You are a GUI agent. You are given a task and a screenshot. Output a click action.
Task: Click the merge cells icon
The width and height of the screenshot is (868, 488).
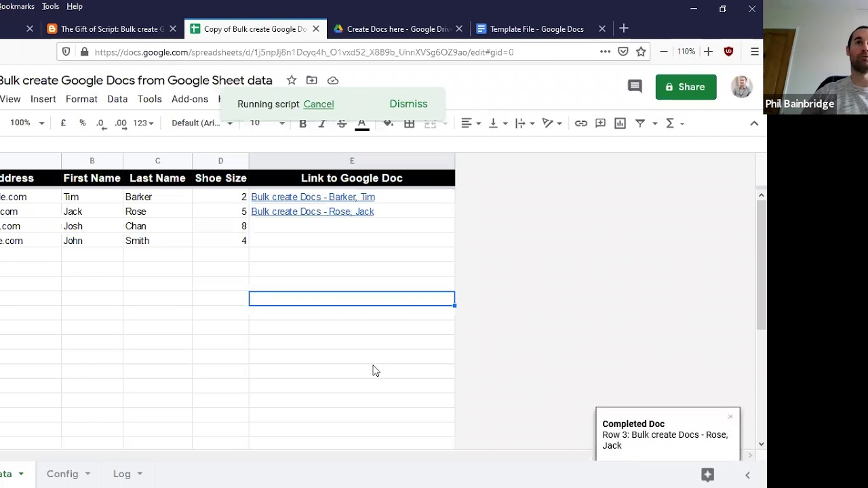pos(430,123)
